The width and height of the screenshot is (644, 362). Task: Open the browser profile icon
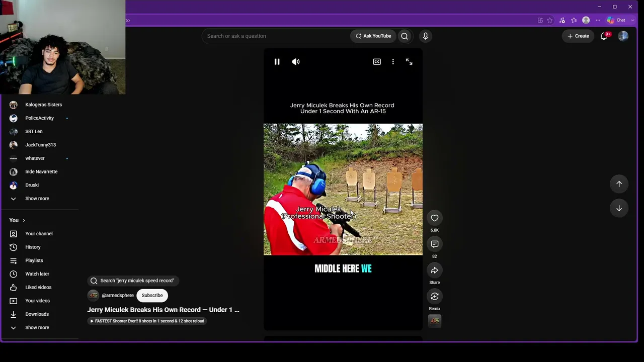pos(586,20)
